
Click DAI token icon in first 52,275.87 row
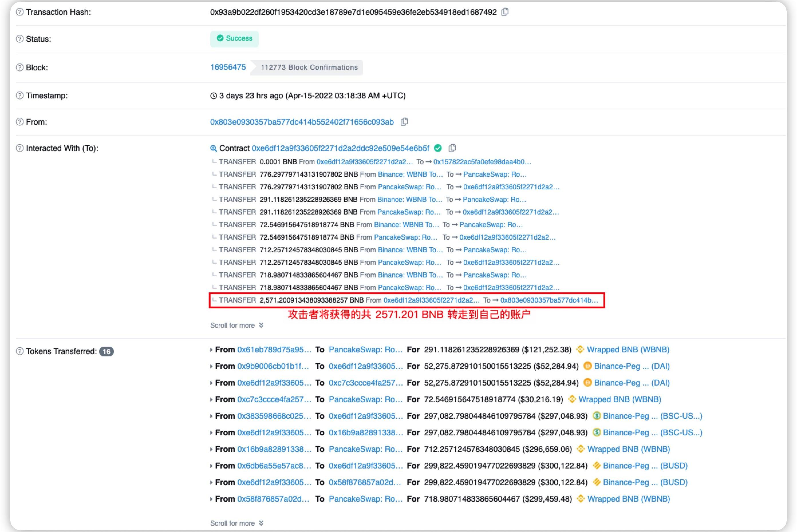[587, 366]
